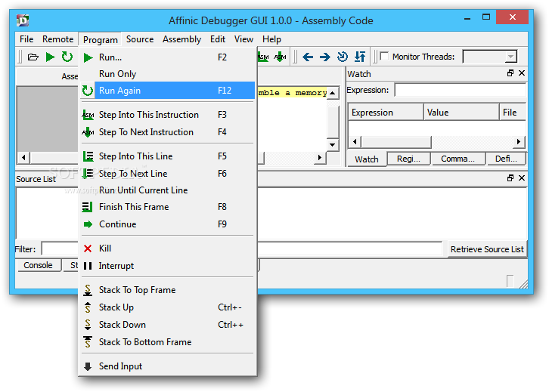The width and height of the screenshot is (549, 392).
Task: Open the View menu
Action: (x=243, y=39)
